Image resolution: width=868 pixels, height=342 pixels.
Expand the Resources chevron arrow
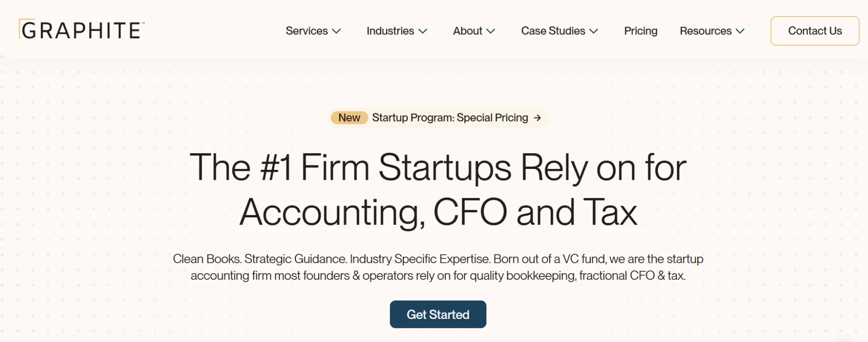[740, 31]
